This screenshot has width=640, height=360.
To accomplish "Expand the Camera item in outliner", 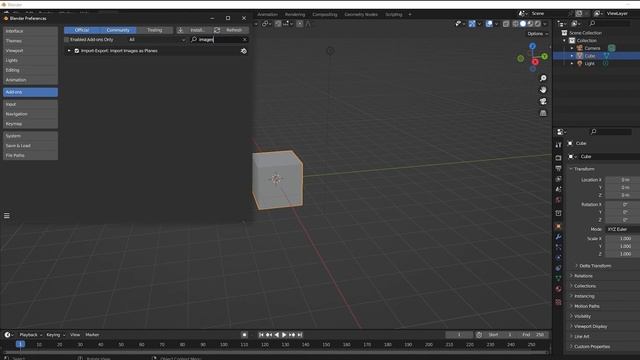I will click(x=572, y=48).
